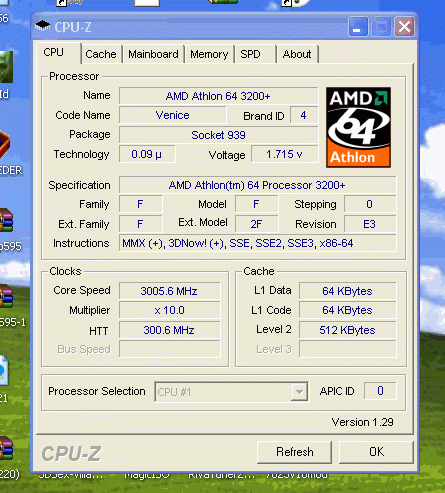Open the About tab

[x=297, y=54]
